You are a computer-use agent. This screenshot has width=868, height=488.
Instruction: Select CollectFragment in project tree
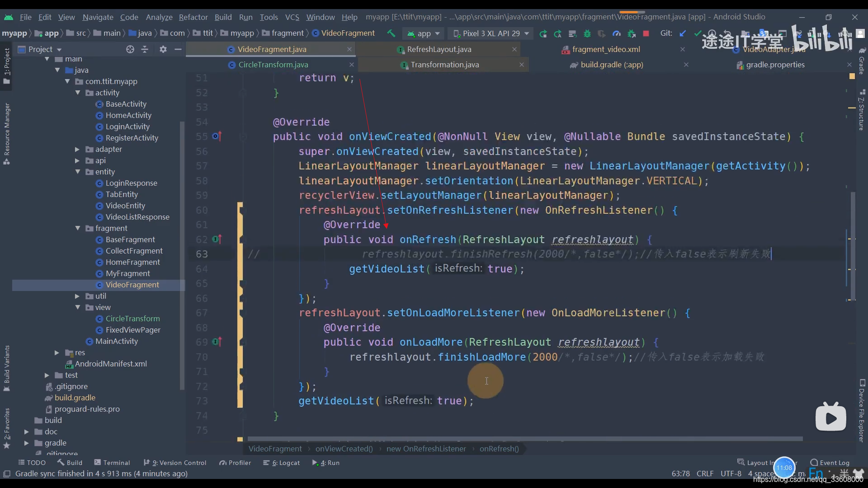pos(134,251)
